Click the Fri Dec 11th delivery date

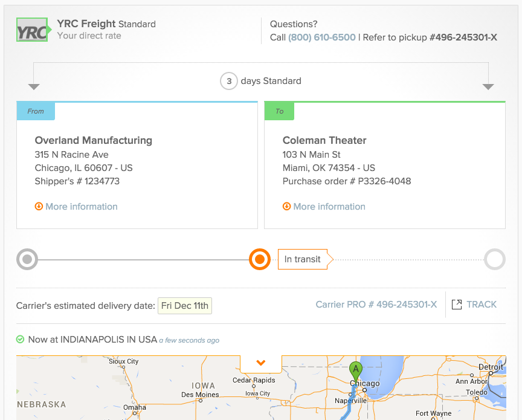185,306
